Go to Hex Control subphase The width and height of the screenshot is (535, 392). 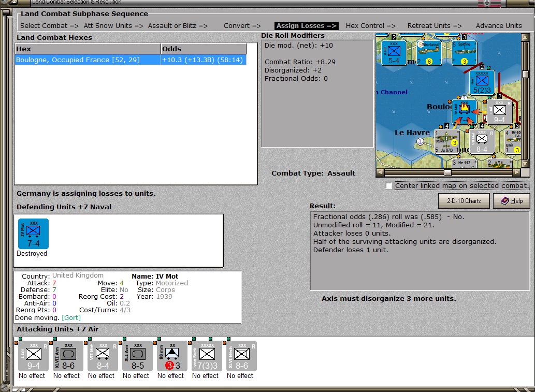pyautogui.click(x=370, y=25)
